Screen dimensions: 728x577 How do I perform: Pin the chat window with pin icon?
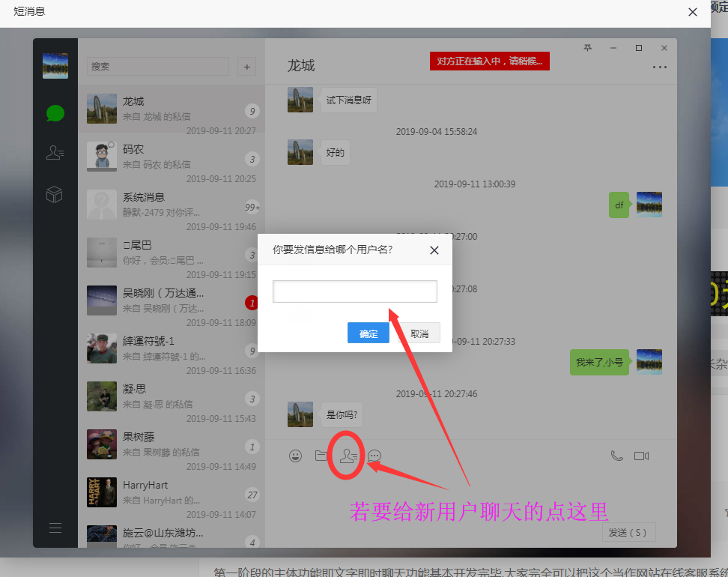pos(588,48)
